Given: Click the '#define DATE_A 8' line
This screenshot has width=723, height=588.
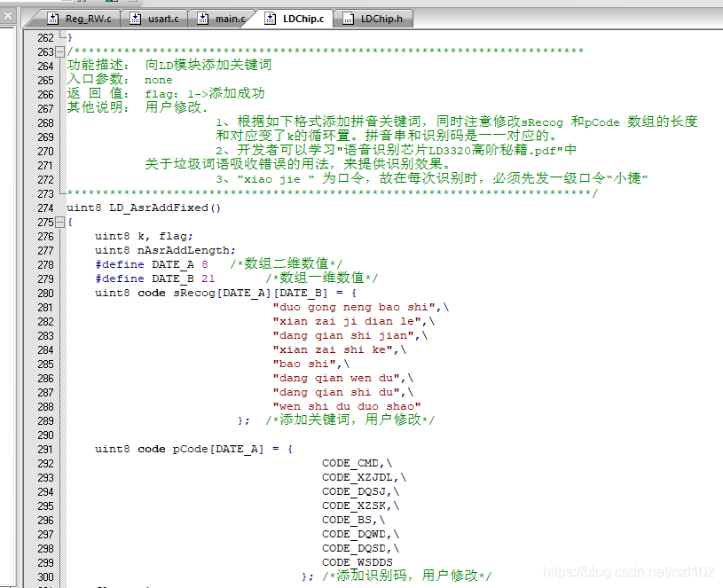Looking at the screenshot, I should (151, 265).
